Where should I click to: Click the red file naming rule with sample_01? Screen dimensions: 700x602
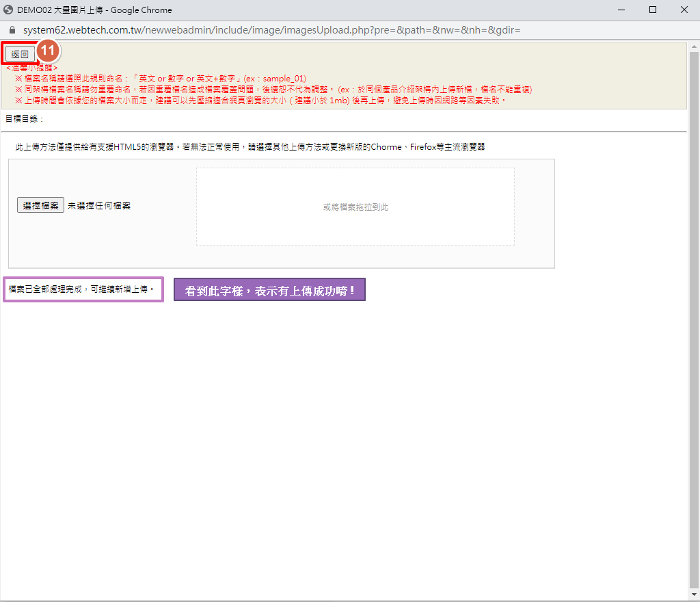161,79
